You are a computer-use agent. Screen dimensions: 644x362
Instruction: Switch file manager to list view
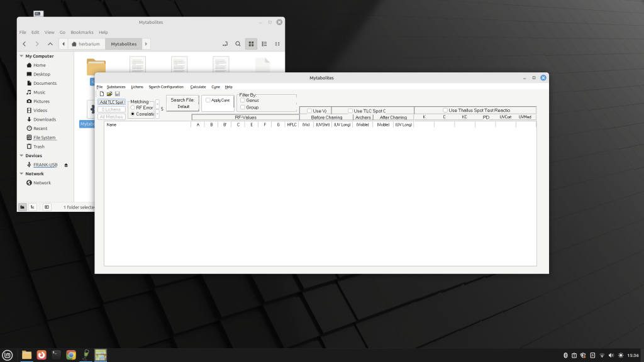[264, 44]
